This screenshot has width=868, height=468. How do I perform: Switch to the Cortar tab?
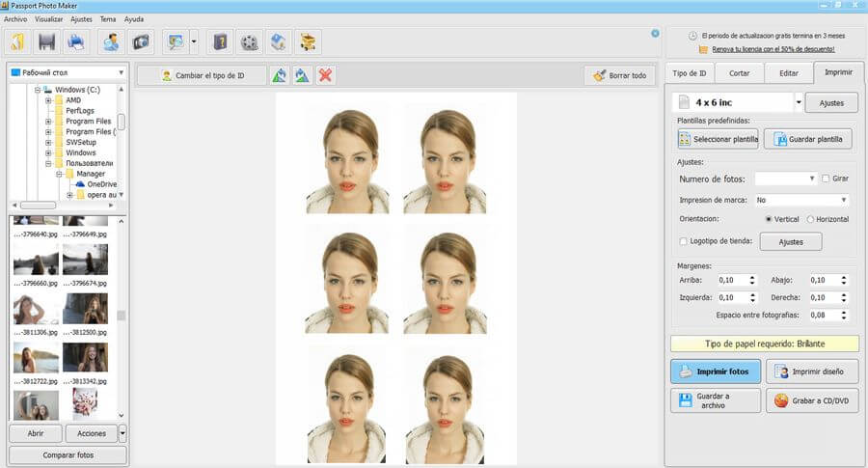tap(739, 73)
